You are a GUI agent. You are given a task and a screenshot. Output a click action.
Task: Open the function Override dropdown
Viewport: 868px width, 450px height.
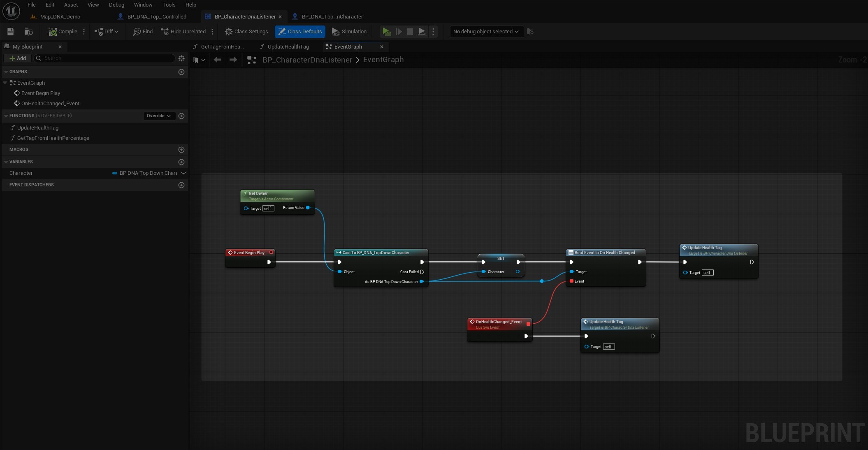(x=159, y=116)
